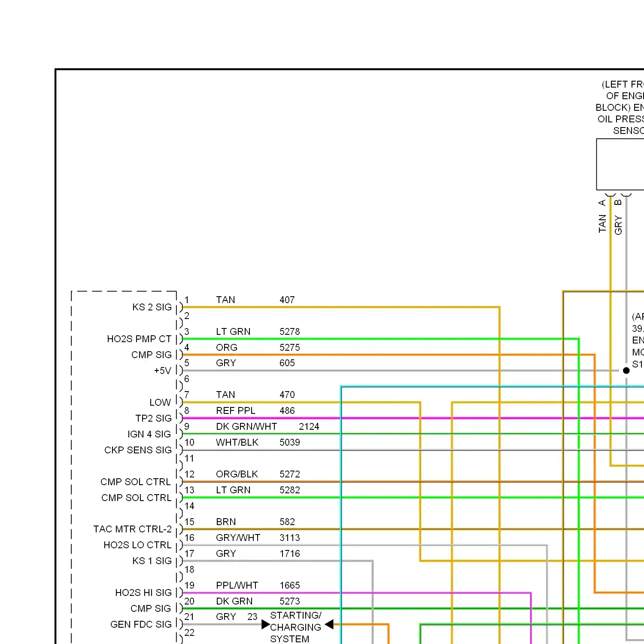Select the LOW label at pin 7

point(160,402)
